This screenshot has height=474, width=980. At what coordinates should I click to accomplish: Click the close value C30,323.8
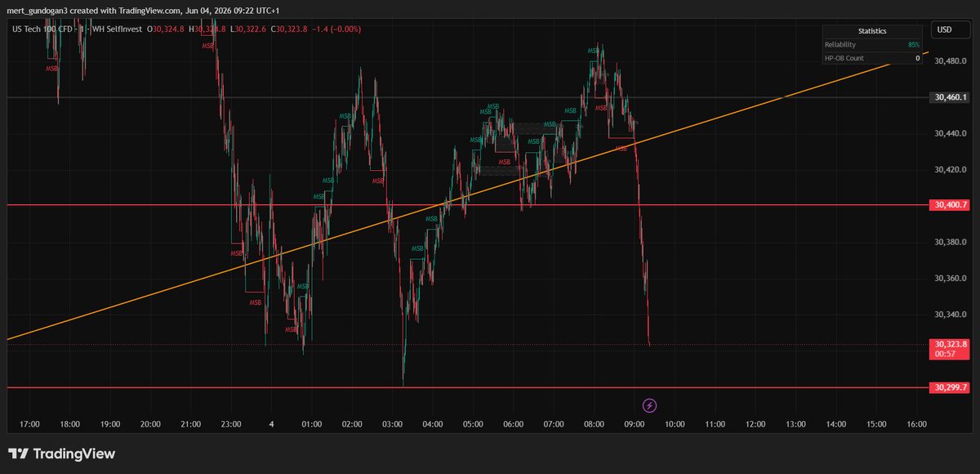(289, 29)
